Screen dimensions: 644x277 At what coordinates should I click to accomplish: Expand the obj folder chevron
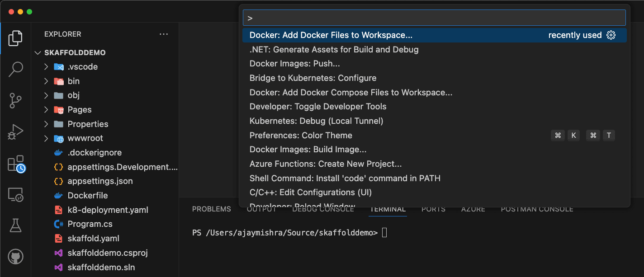click(46, 95)
